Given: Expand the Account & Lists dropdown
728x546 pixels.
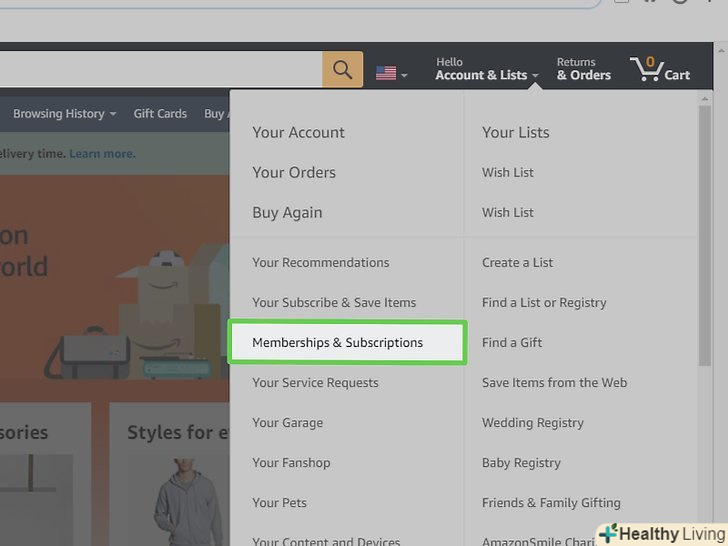Looking at the screenshot, I should pos(487,69).
